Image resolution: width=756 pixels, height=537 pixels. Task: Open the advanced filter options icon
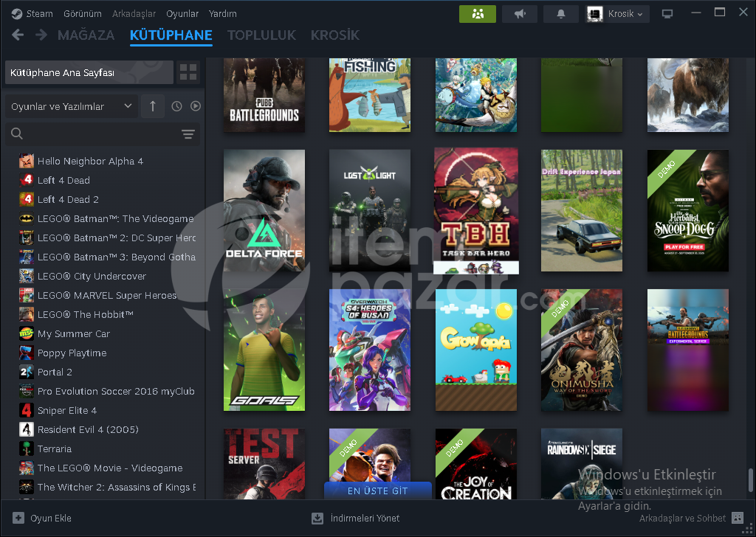188,134
